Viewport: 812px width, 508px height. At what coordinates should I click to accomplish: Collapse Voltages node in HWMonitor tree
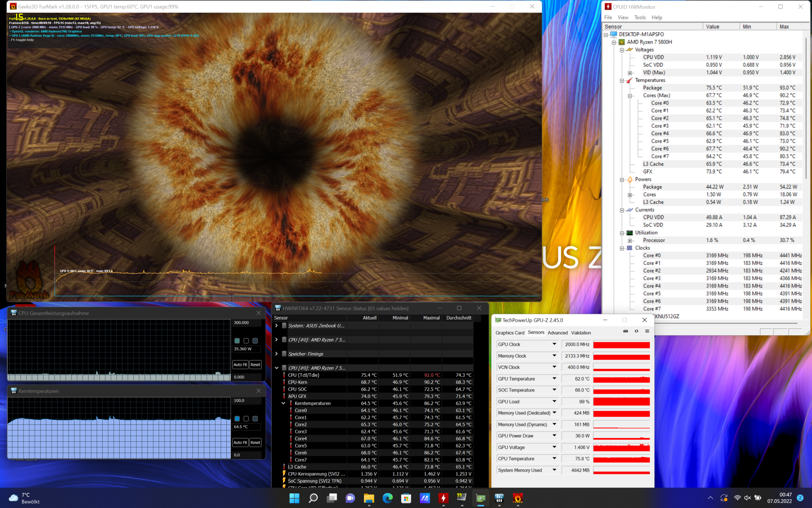click(x=622, y=50)
